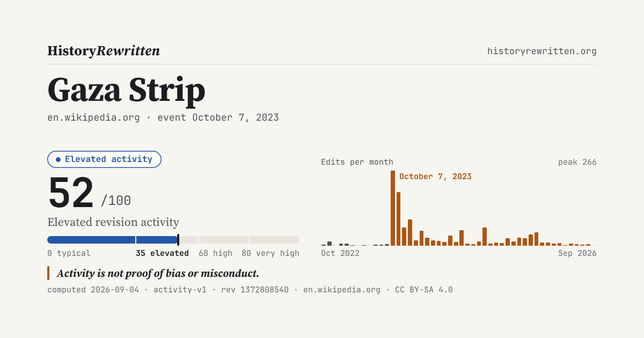Click the black marker on score bar
This screenshot has height=338, width=644.
point(178,240)
